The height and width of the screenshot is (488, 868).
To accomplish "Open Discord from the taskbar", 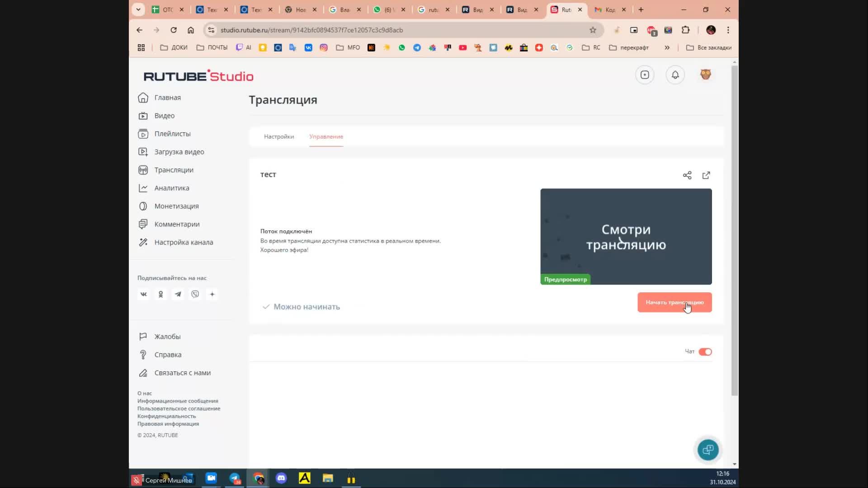I will tap(281, 478).
